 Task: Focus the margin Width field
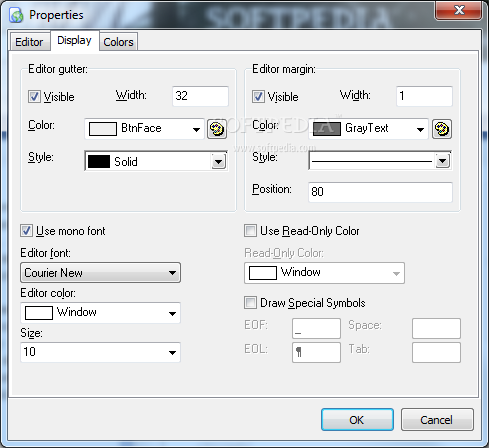pyautogui.click(x=424, y=96)
